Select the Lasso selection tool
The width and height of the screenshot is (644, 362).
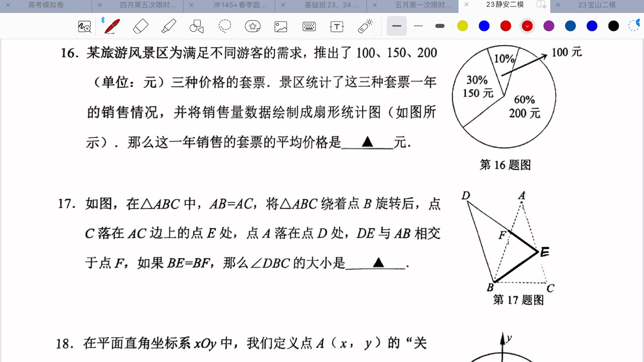click(225, 26)
